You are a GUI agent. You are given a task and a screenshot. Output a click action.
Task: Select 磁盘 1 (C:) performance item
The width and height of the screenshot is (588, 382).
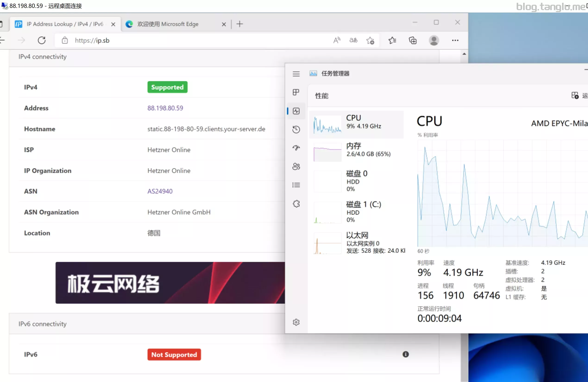click(356, 212)
